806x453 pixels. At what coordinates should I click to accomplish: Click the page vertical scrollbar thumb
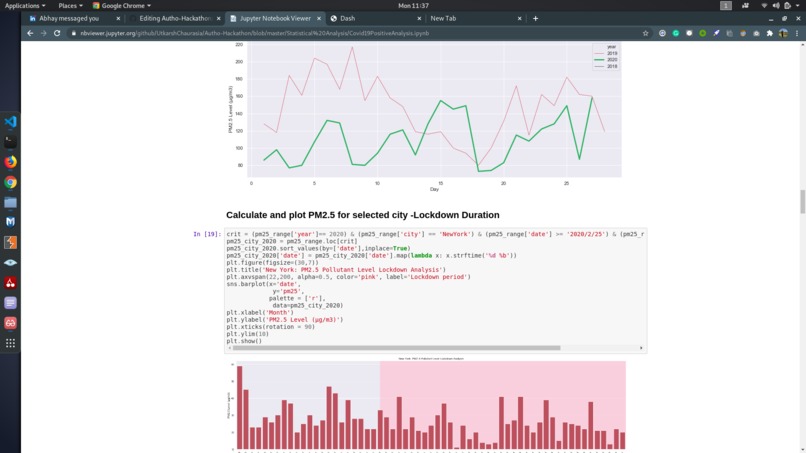[802, 202]
